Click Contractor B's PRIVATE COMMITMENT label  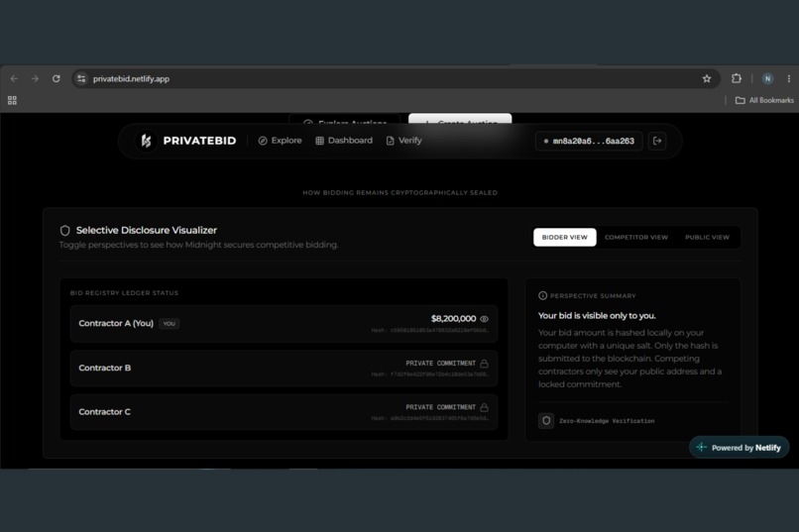(440, 363)
